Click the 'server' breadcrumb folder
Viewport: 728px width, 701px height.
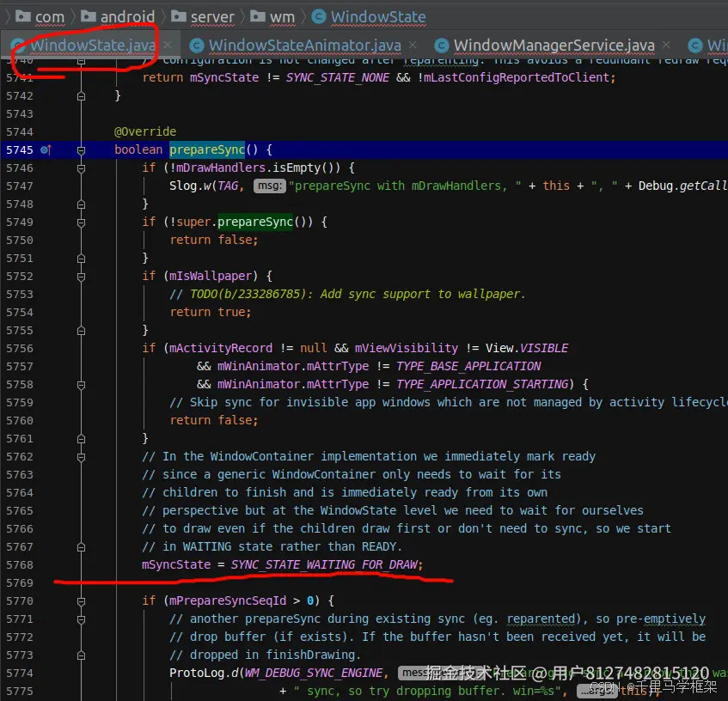212,17
